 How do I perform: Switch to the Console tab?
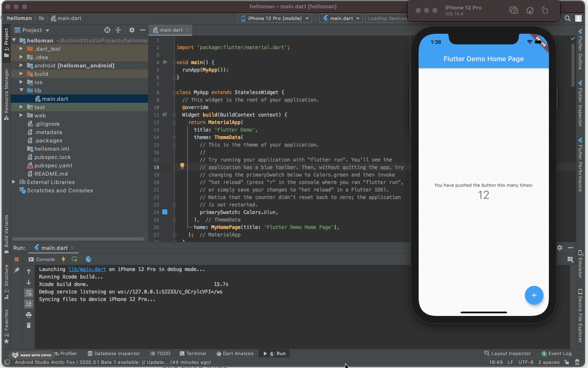(x=42, y=259)
